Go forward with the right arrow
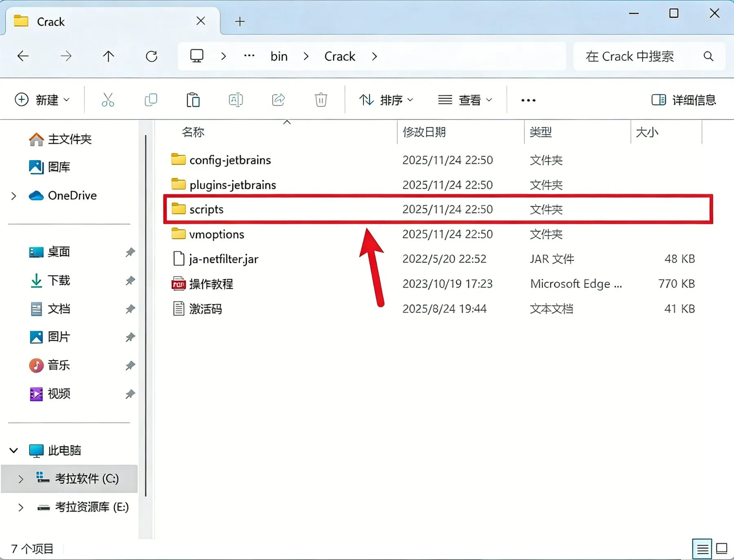Viewport: 734px width, 560px height. pyautogui.click(x=66, y=56)
